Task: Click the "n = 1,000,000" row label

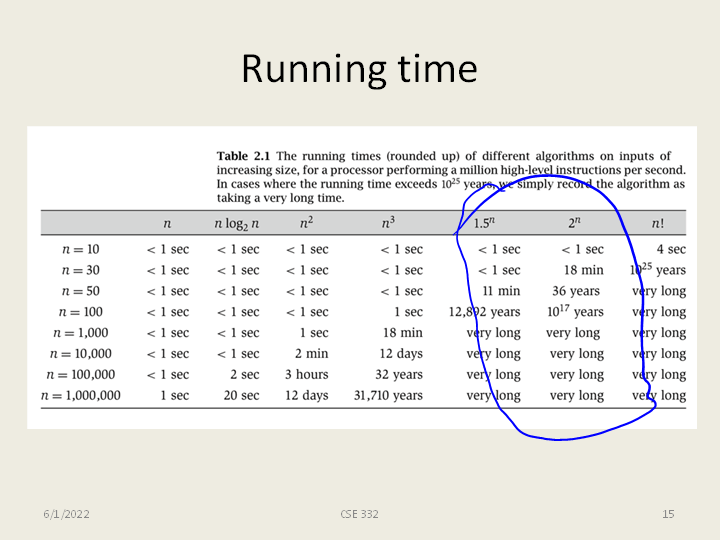Action: 80,395
